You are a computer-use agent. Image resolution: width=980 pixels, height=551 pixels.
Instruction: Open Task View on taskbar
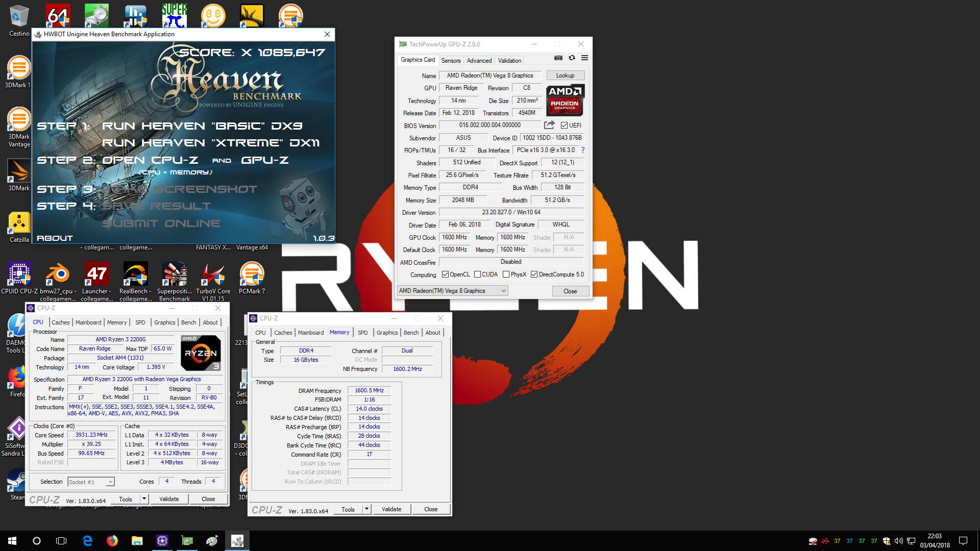(x=61, y=541)
